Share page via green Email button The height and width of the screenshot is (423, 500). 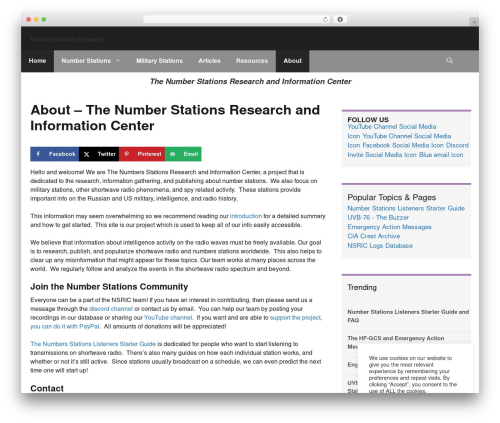pyautogui.click(x=183, y=154)
